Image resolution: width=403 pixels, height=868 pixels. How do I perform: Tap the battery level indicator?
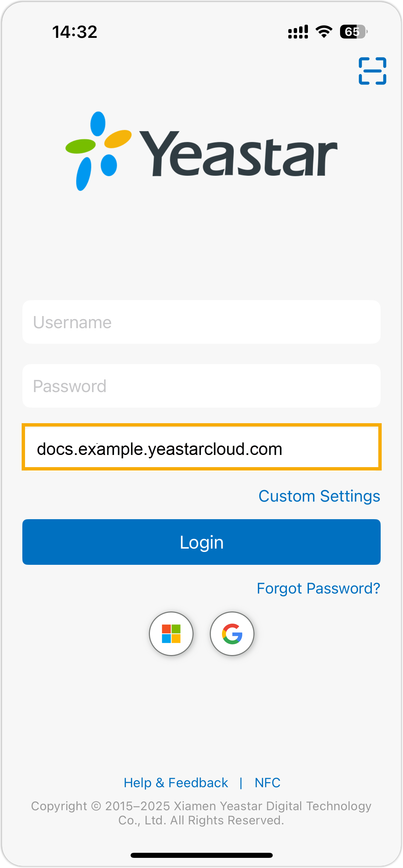pyautogui.click(x=353, y=32)
